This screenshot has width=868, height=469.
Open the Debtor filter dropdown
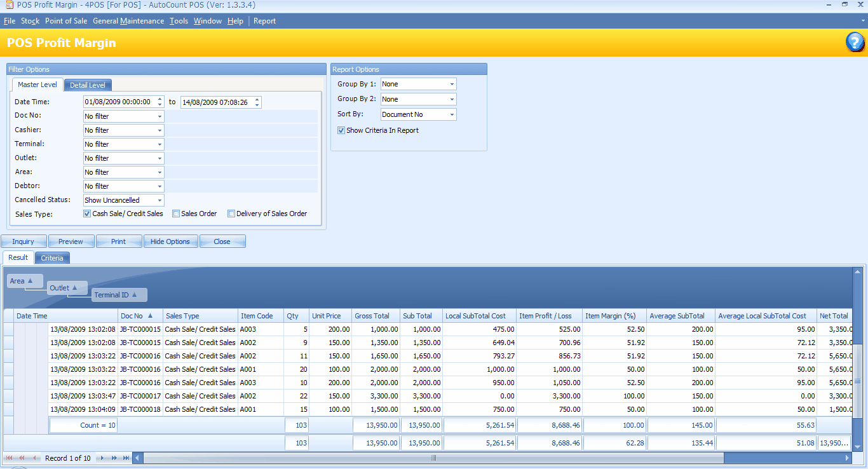pos(159,186)
